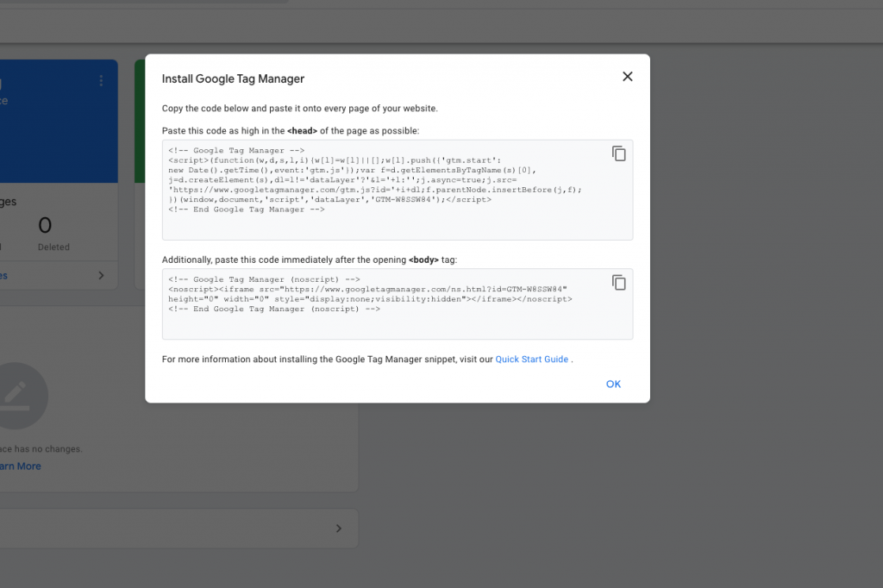Select the head Google Tag Manager script code
Screen dimensions: 883x588
click(398, 190)
